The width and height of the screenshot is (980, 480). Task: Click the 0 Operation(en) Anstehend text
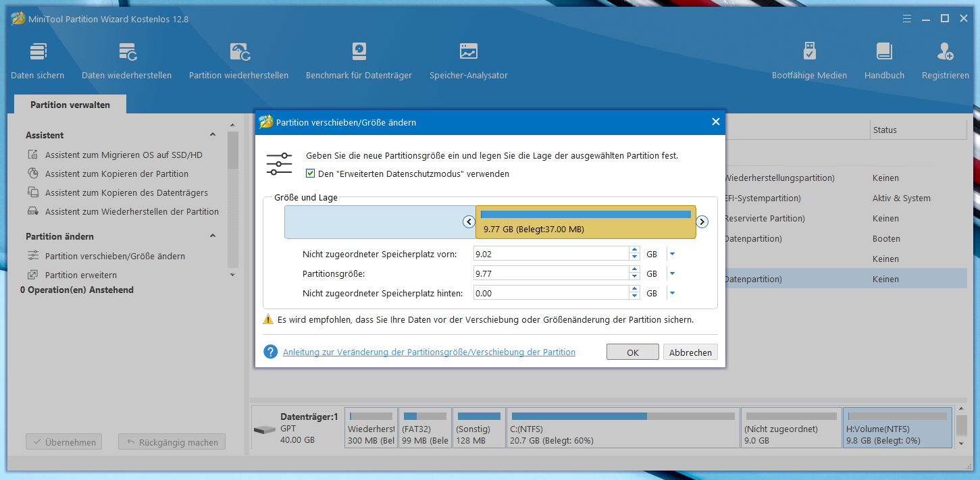pos(77,290)
